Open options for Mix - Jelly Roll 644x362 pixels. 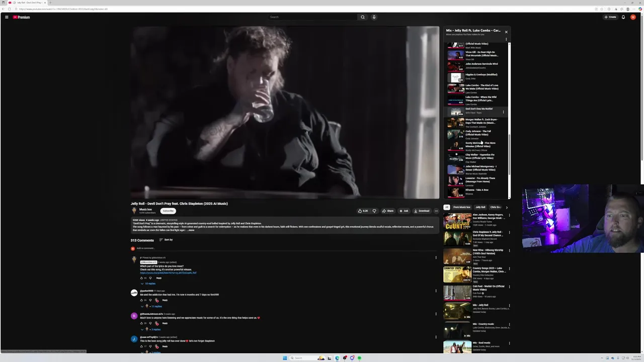pos(509,305)
